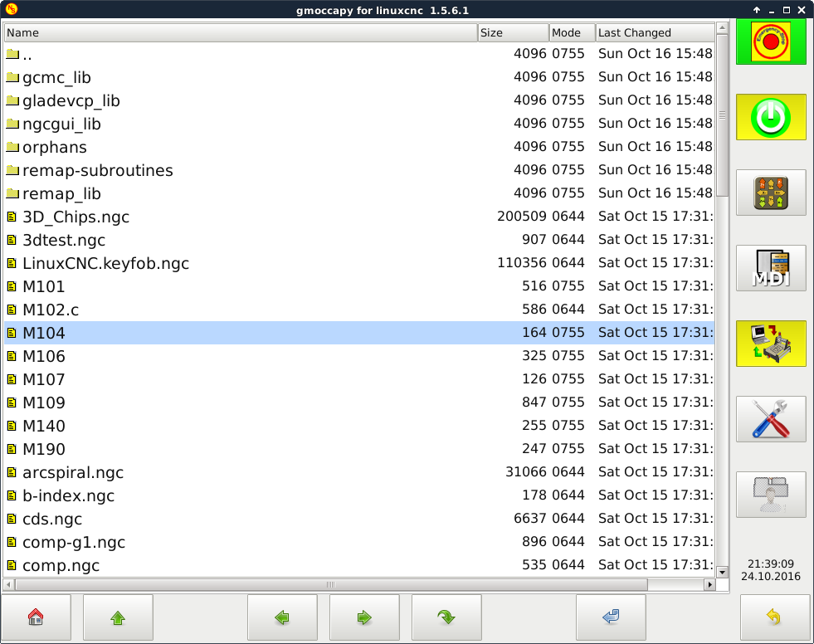Jump to last used directory with the curved green arrow
Screen dimensions: 814x644
tap(446, 617)
